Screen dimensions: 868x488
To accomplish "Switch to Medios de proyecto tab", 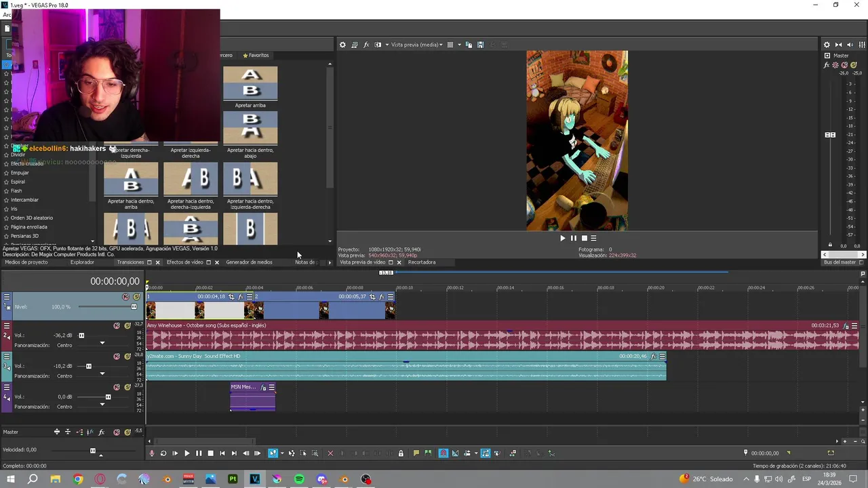I will pos(26,262).
